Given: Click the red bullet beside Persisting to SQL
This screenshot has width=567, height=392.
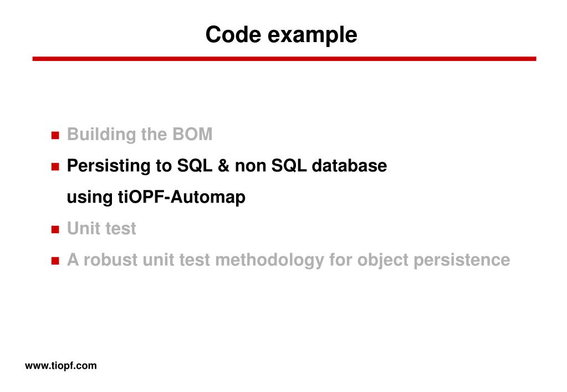Looking at the screenshot, I should (x=55, y=167).
